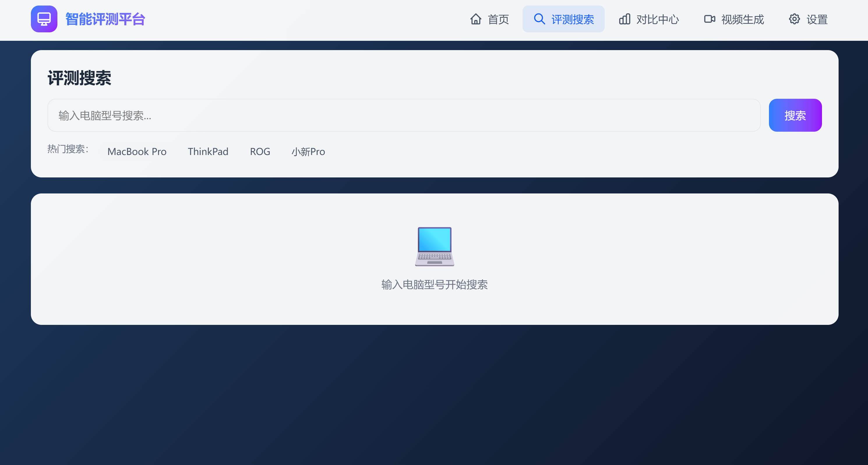Click the house icon in navigation
The width and height of the screenshot is (868, 465).
[475, 19]
